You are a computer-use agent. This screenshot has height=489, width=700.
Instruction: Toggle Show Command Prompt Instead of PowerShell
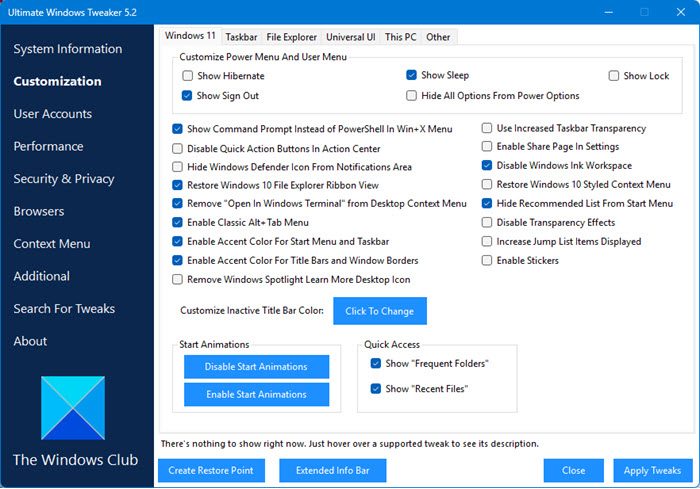[x=177, y=129]
